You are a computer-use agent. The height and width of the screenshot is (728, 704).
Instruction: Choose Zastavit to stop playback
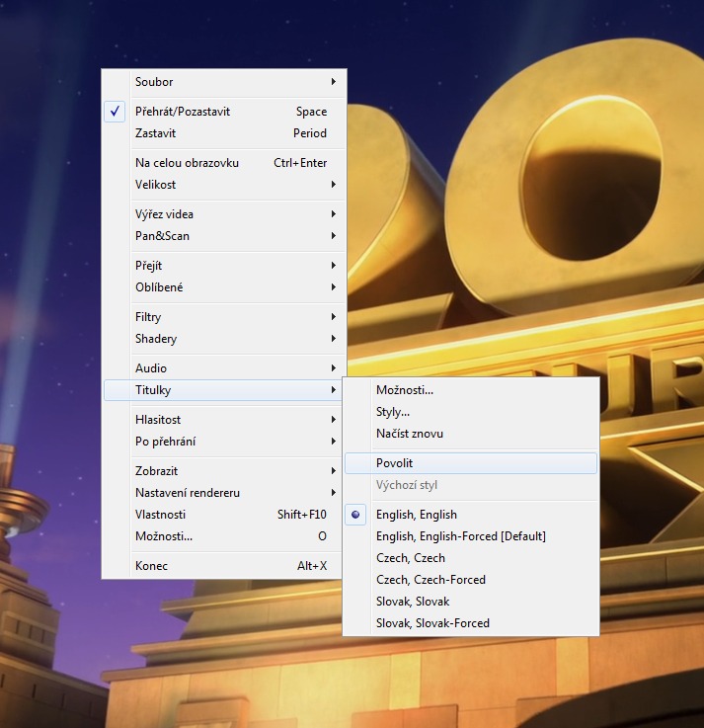pos(224,133)
